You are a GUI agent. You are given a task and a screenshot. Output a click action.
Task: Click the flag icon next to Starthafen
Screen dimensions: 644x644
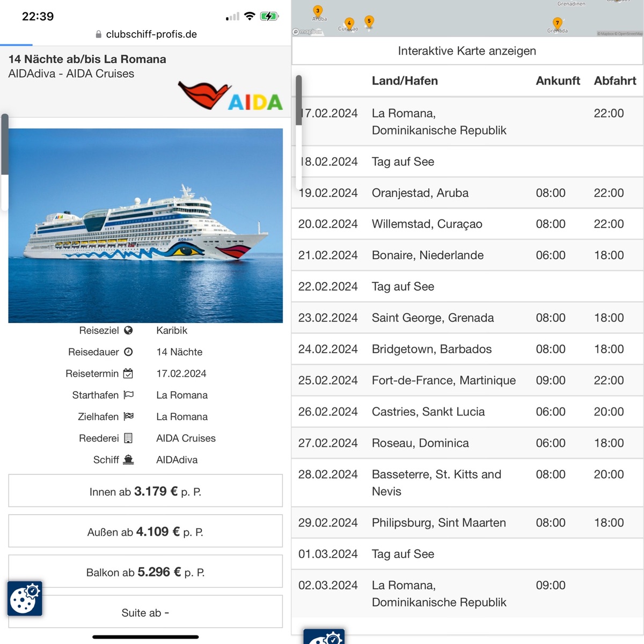128,395
